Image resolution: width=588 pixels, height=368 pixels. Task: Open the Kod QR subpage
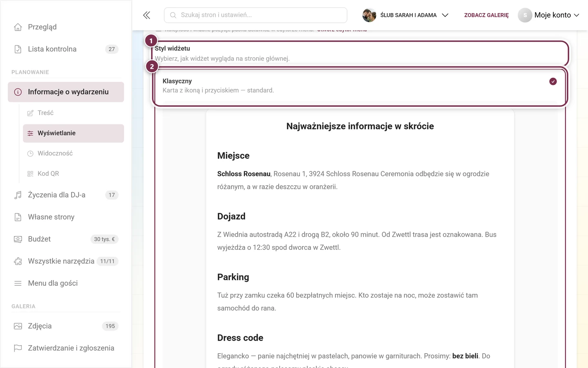tap(73, 174)
